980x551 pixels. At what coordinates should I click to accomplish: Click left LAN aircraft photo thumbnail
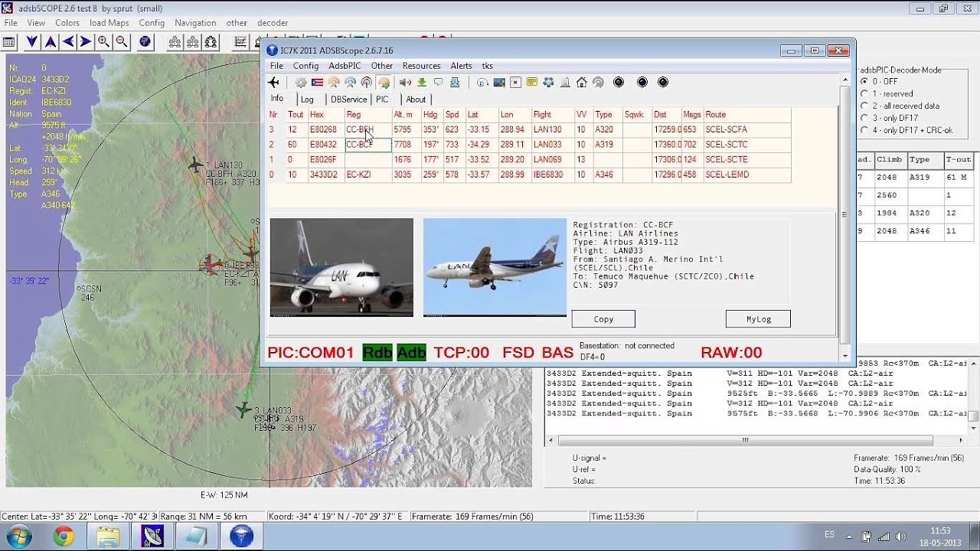pos(341,267)
